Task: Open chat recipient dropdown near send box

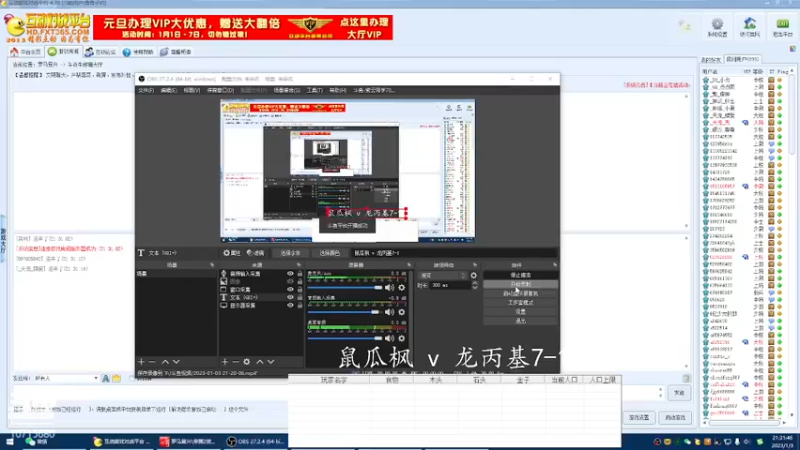Action: (x=66, y=379)
